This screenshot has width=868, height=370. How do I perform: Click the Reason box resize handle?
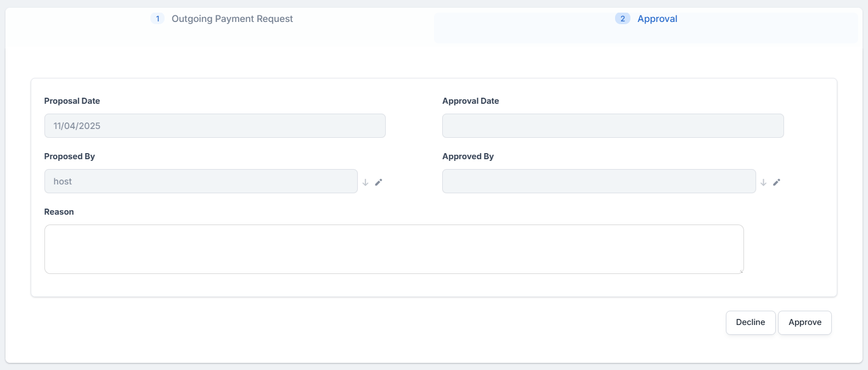point(741,271)
